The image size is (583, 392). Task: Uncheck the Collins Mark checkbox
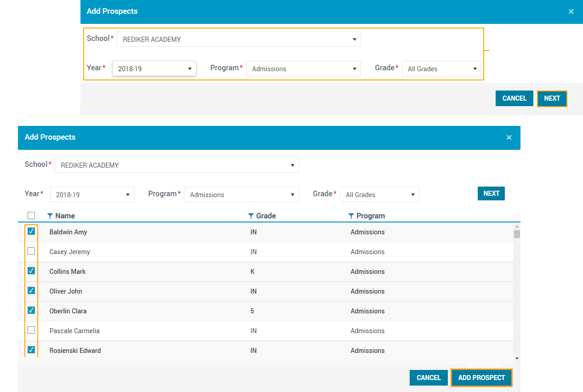(31, 271)
